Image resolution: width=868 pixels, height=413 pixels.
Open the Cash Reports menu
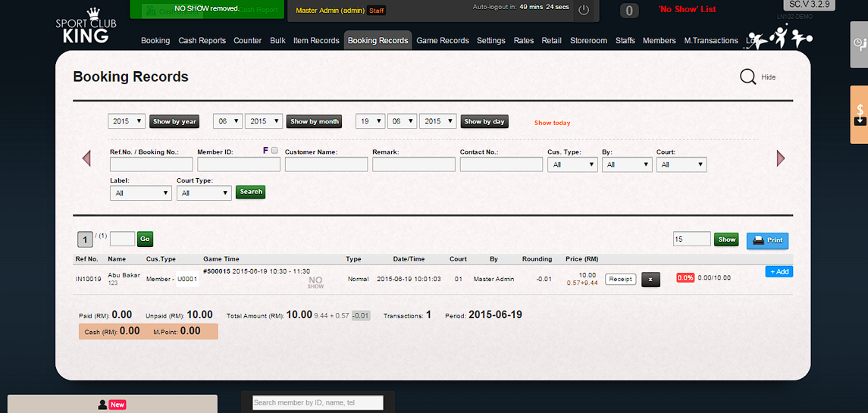[x=202, y=41]
